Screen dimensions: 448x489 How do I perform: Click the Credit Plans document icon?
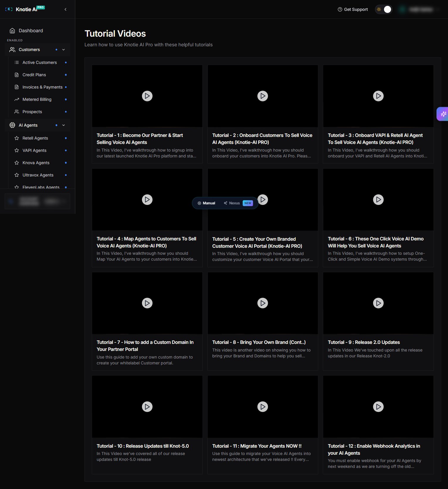point(17,75)
